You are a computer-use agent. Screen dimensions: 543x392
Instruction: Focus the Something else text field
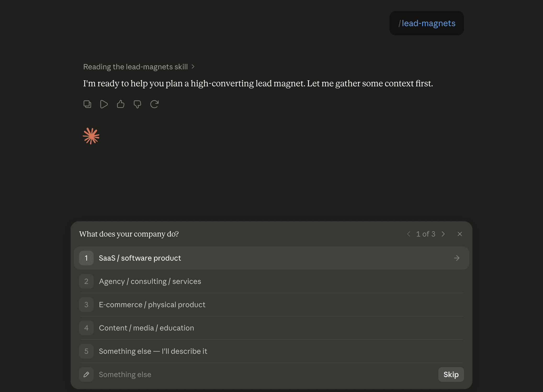point(265,374)
